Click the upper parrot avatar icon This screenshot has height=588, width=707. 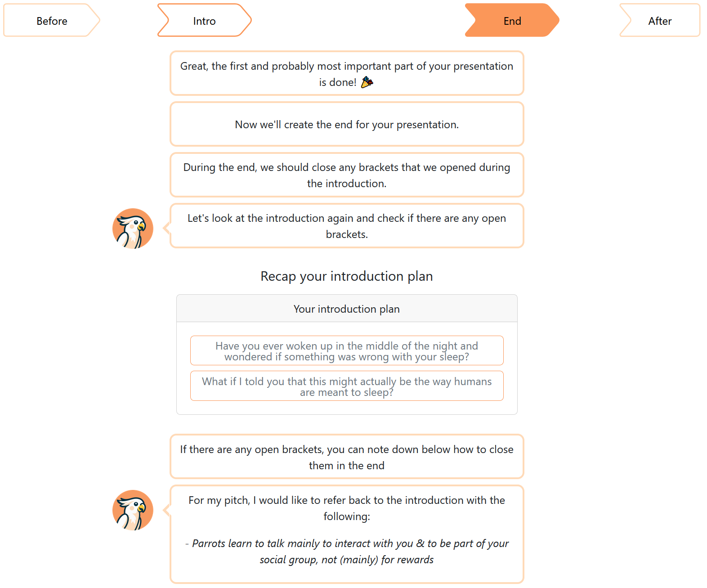[133, 229]
